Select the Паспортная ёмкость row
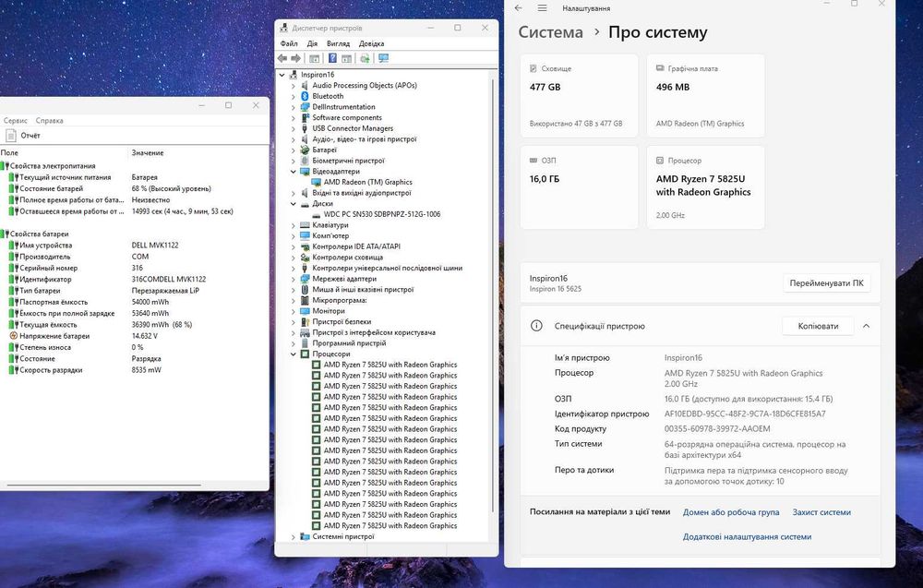This screenshot has height=588, width=923. tap(134, 302)
